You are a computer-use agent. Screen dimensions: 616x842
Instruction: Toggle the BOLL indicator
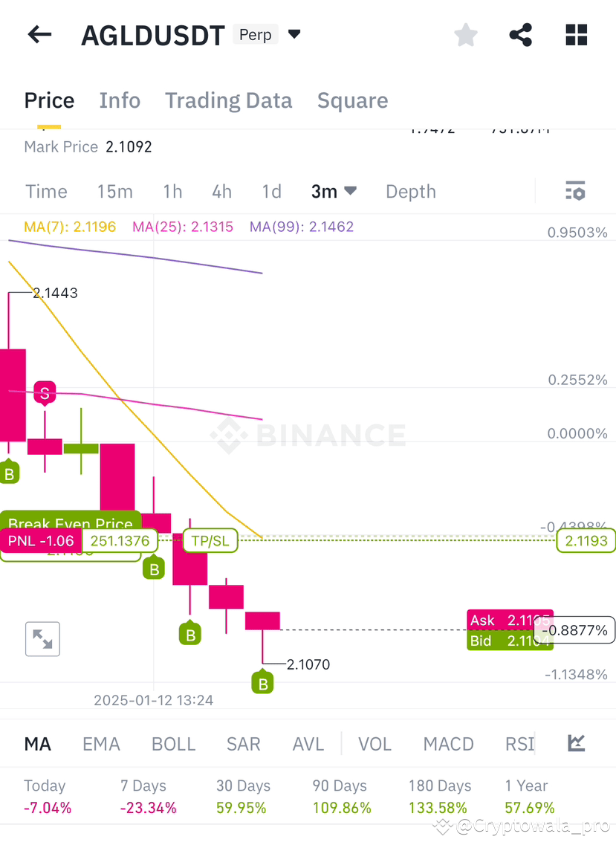pyautogui.click(x=173, y=744)
